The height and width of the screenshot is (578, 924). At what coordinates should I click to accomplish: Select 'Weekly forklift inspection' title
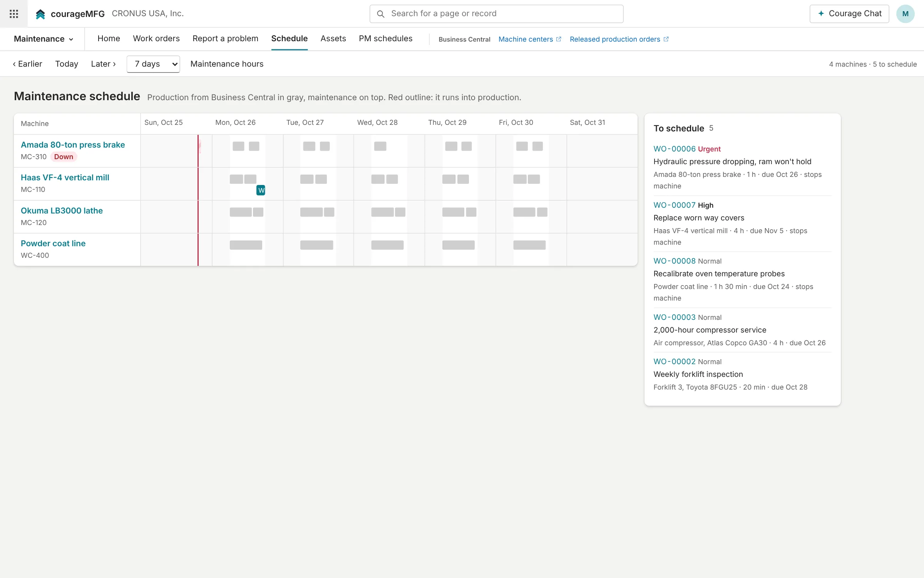698,374
